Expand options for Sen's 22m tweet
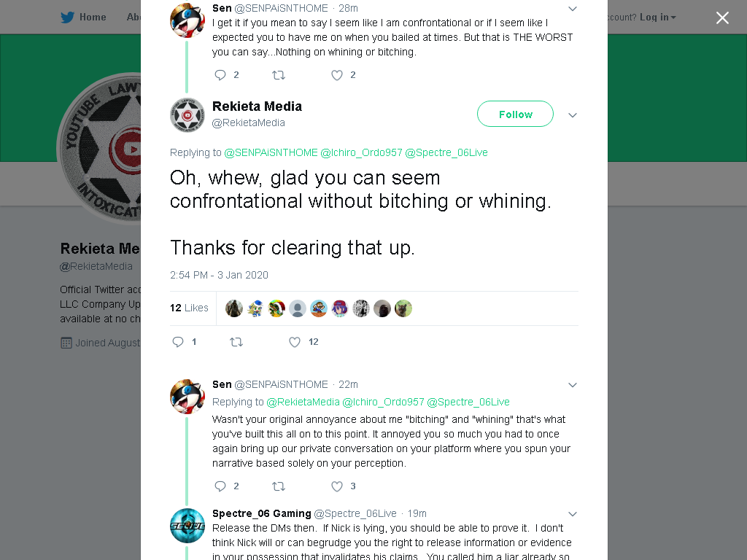 573,385
